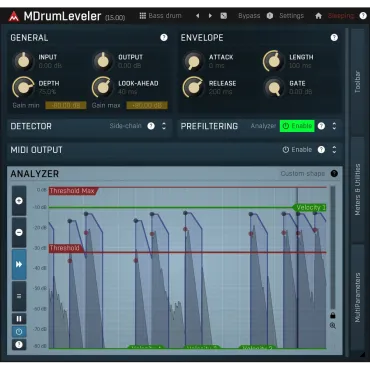370x370 pixels.
Task: Click the random preset dice icon
Action: (x=224, y=16)
